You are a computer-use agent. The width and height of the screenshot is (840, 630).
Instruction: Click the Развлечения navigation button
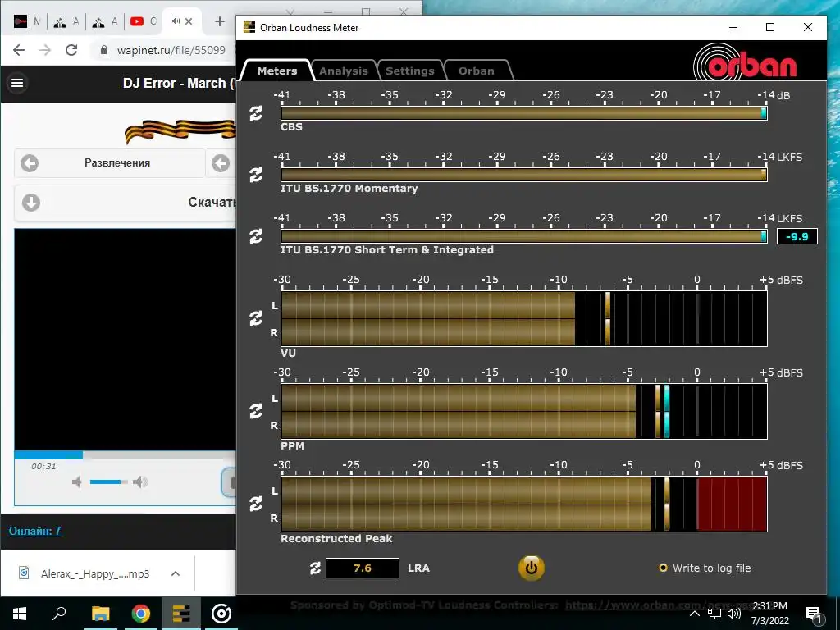[x=109, y=163]
